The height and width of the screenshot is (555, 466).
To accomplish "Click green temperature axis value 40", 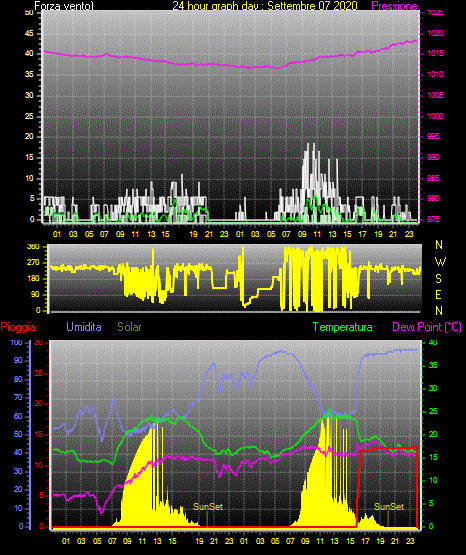I will coord(433,342).
